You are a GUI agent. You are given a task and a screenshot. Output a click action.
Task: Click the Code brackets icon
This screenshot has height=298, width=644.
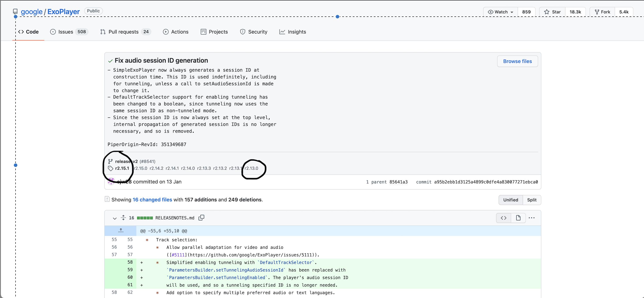pos(21,32)
